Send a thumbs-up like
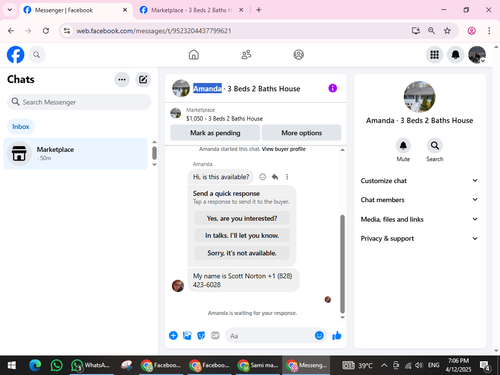 tap(337, 335)
